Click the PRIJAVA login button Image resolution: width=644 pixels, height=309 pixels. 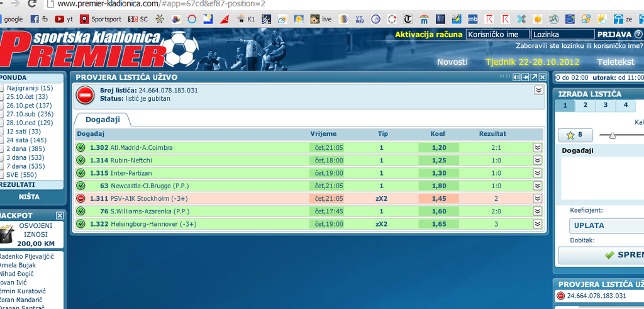click(x=614, y=35)
